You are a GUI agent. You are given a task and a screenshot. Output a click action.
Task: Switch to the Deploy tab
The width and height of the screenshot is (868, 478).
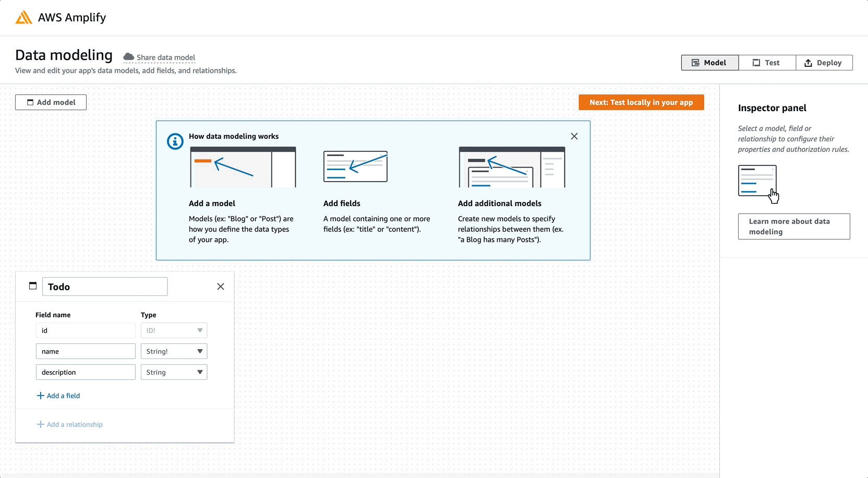pos(824,63)
